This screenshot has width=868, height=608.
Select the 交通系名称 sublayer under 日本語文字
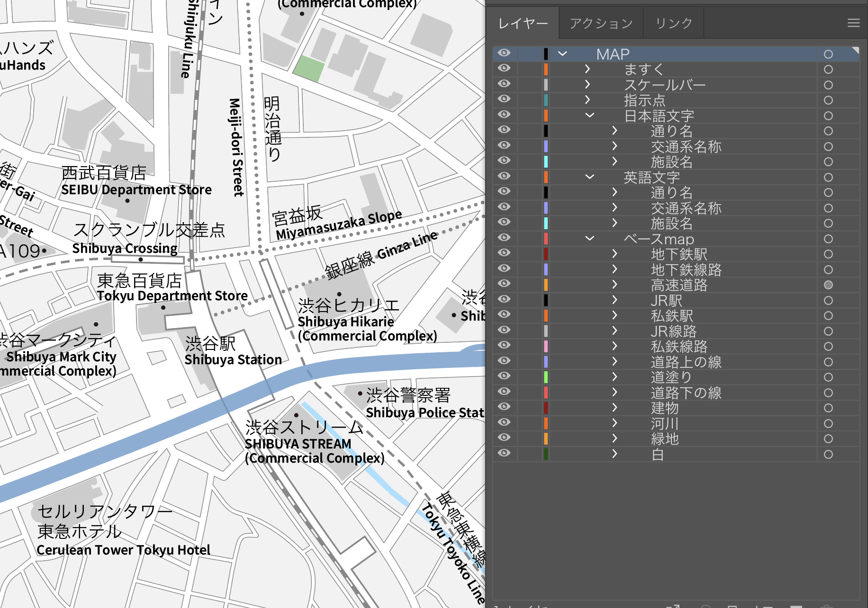[676, 146]
